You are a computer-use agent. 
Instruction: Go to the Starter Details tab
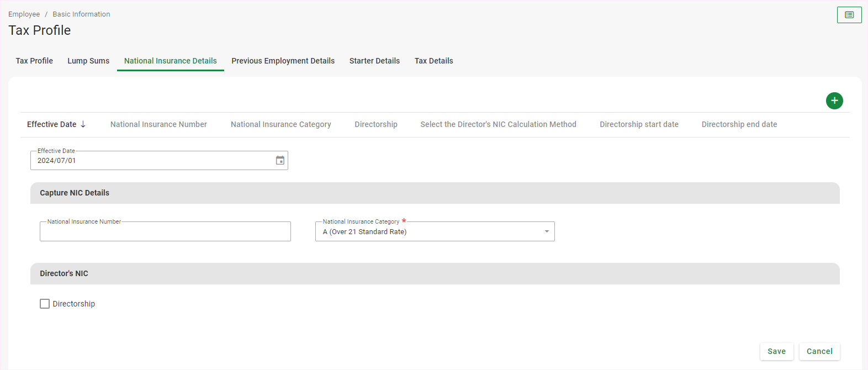(374, 61)
